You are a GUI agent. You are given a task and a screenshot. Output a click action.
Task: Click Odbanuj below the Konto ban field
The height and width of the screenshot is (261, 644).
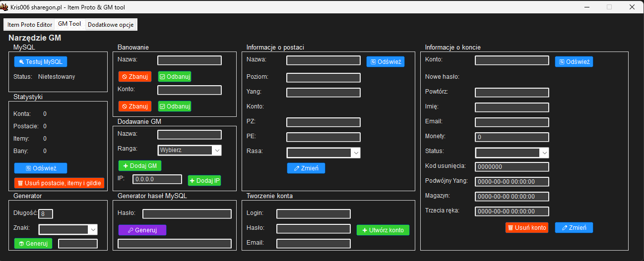(x=175, y=106)
